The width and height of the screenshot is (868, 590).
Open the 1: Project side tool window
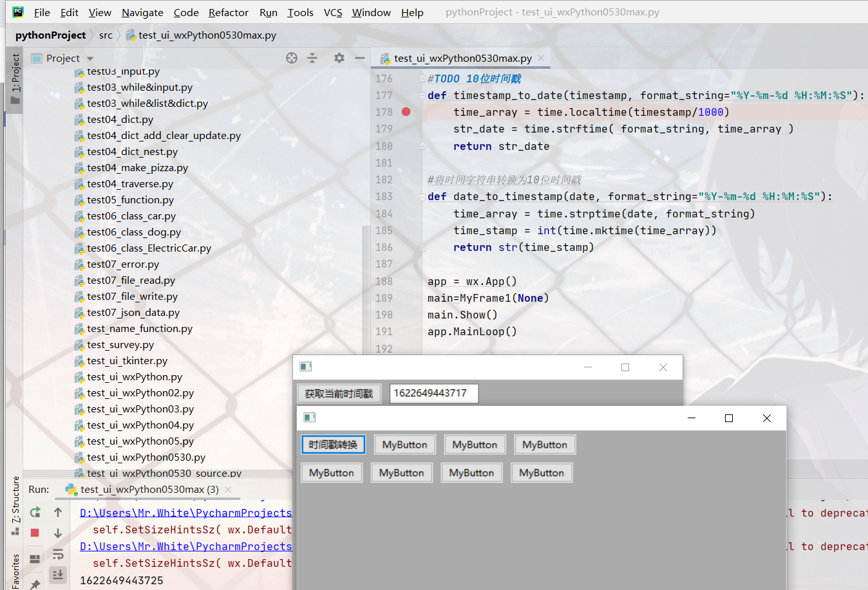pyautogui.click(x=15, y=80)
